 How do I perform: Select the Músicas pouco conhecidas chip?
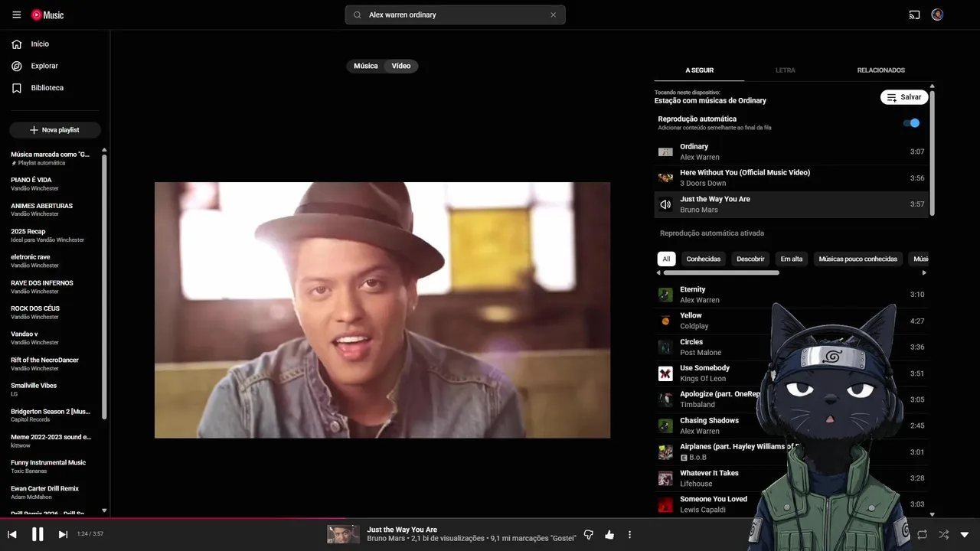[857, 259]
